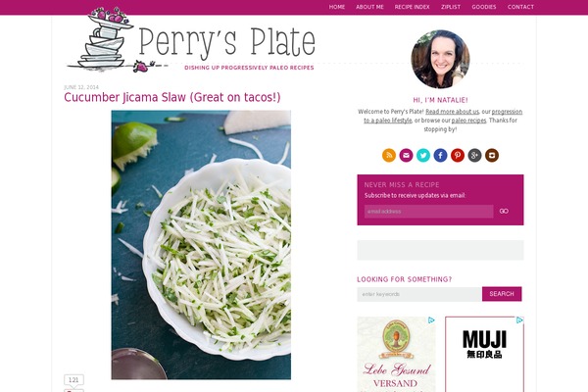Follow the 'Read more about us' link
Image resolution: width=588 pixels, height=392 pixels.
point(452,112)
